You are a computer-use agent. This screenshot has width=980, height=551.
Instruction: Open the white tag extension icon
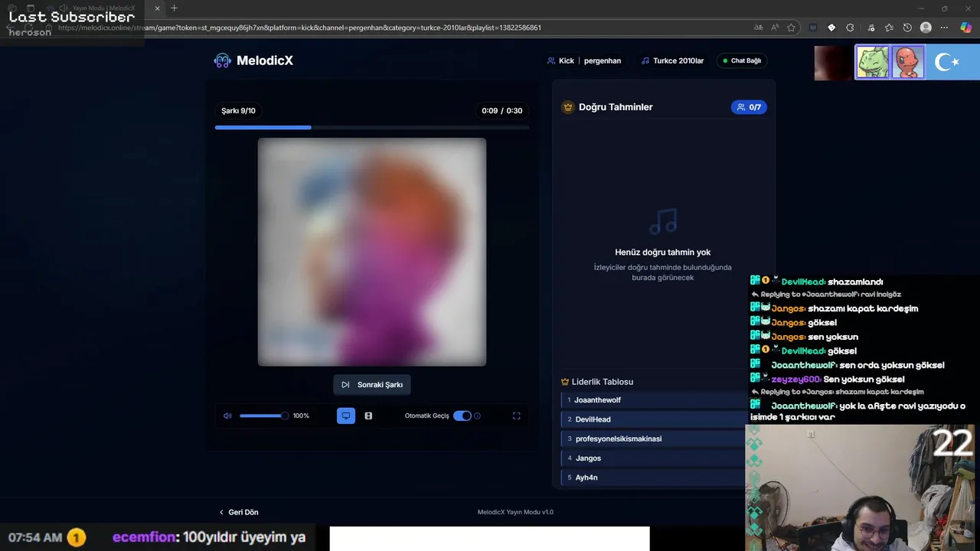[x=831, y=28]
